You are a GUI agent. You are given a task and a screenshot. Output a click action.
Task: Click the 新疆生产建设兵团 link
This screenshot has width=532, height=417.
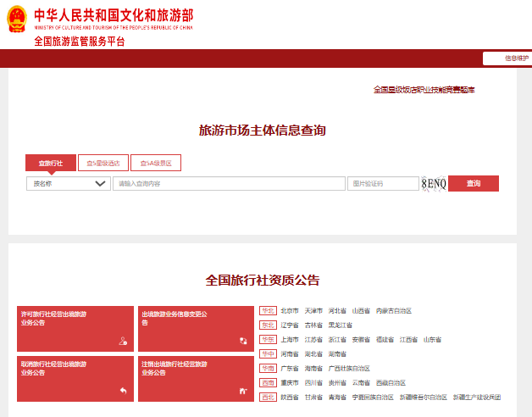(477, 398)
